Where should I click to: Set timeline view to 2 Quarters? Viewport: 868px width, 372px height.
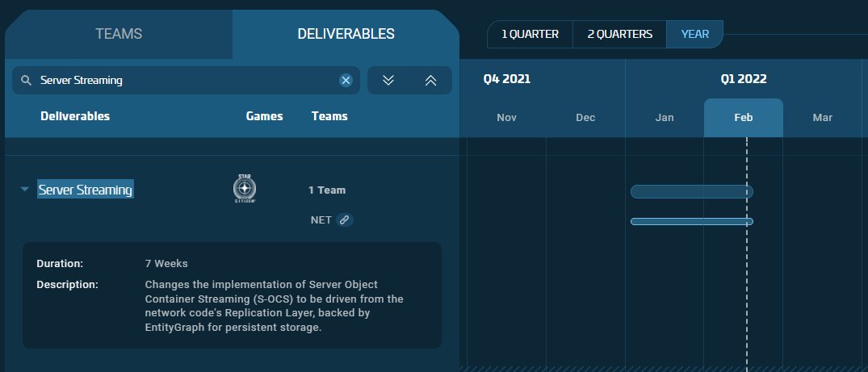pos(619,35)
